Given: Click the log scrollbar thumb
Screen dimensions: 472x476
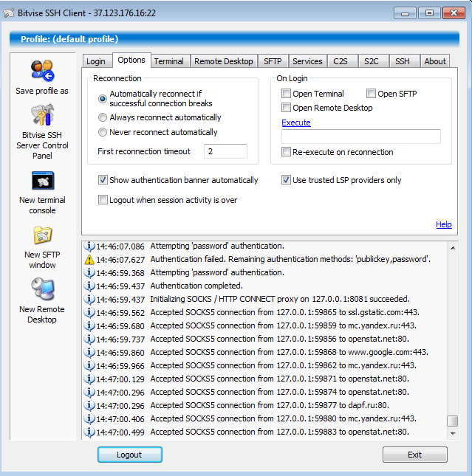Looking at the screenshot, I should pyautogui.click(x=453, y=421).
